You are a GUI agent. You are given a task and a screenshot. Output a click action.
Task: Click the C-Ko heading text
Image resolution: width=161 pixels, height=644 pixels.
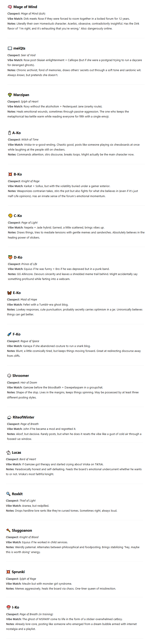pos(18,216)
